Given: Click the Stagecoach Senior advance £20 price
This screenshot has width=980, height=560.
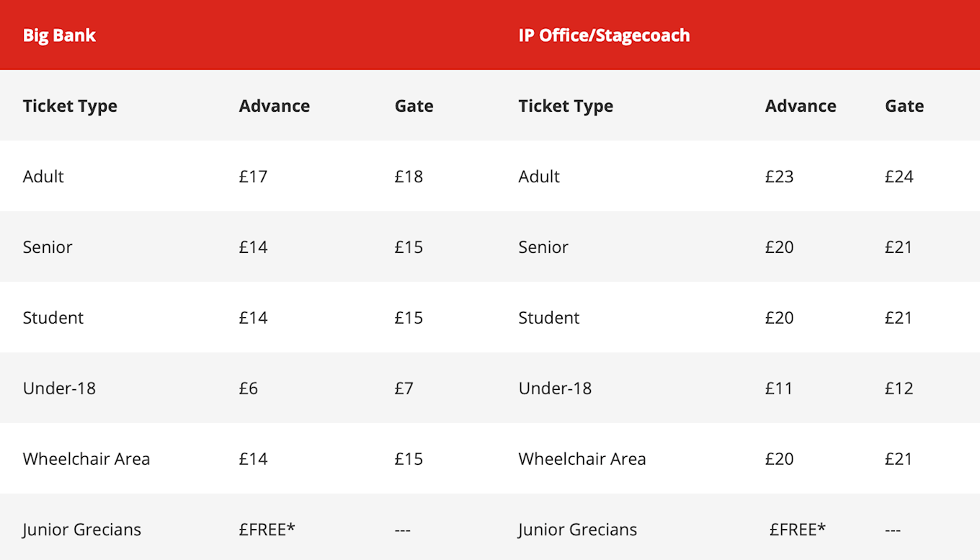Looking at the screenshot, I should click(779, 247).
